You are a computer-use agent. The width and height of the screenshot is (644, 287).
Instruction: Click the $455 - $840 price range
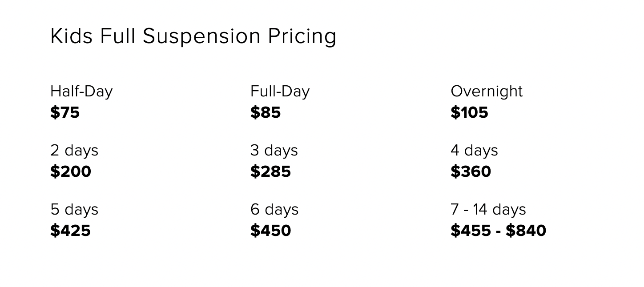(498, 231)
